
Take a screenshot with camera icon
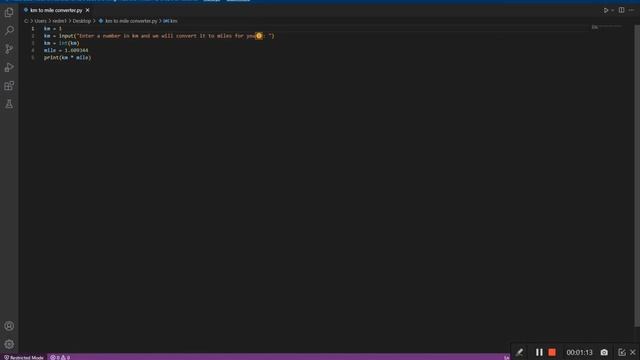[x=604, y=352]
